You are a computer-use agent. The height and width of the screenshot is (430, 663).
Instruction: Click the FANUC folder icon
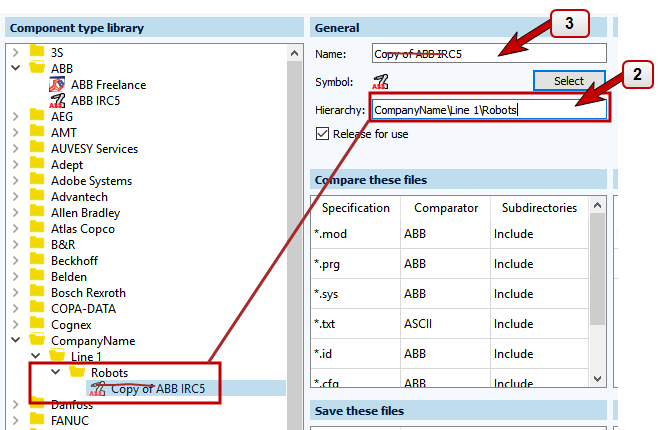[37, 420]
